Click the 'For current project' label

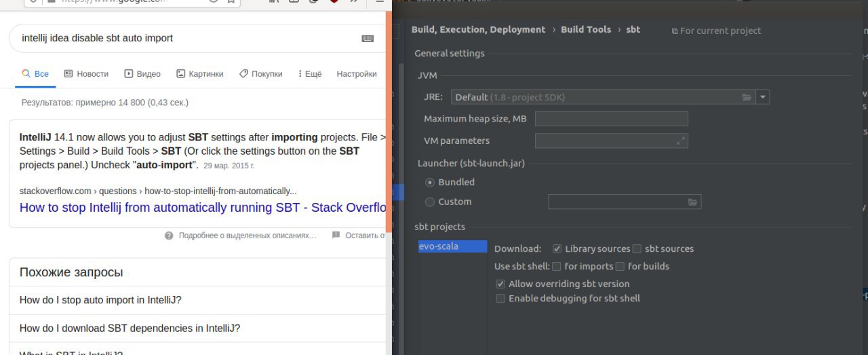point(720,31)
